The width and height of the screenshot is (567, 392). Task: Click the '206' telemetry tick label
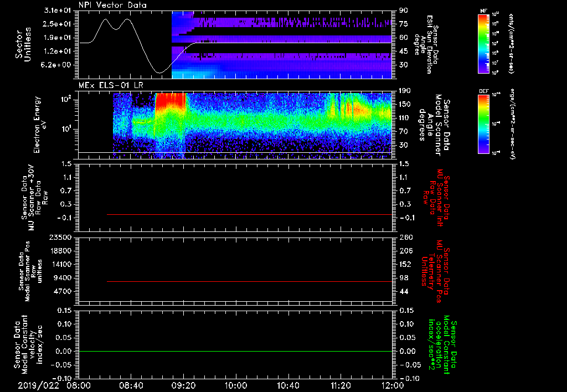[x=405, y=251]
